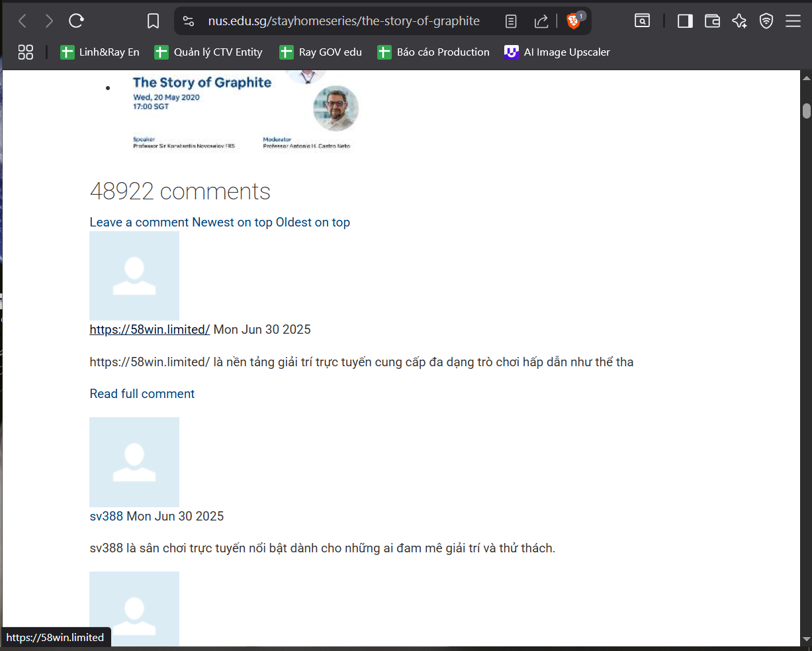Screen dimensions: 812x651
Task: Click the 48922 comments heading
Action: (x=180, y=191)
